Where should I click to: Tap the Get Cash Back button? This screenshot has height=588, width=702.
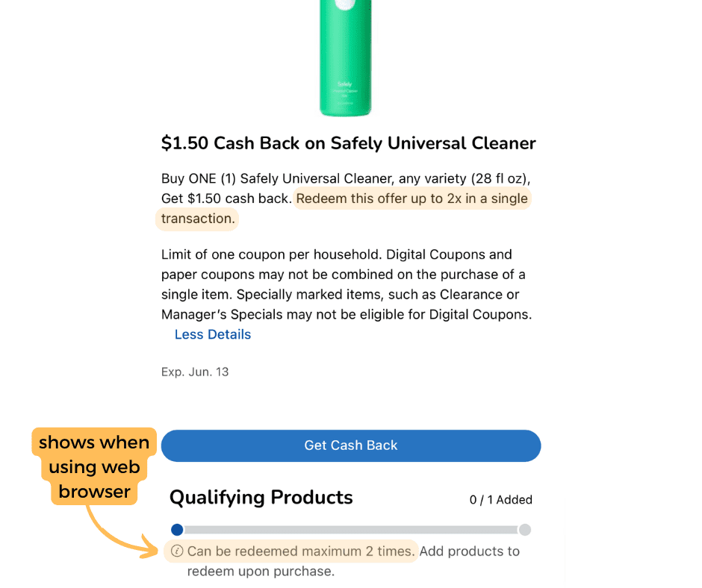pos(351,445)
